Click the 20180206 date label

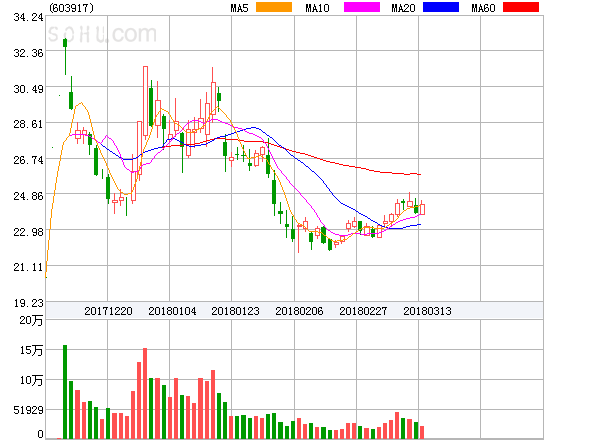click(299, 311)
